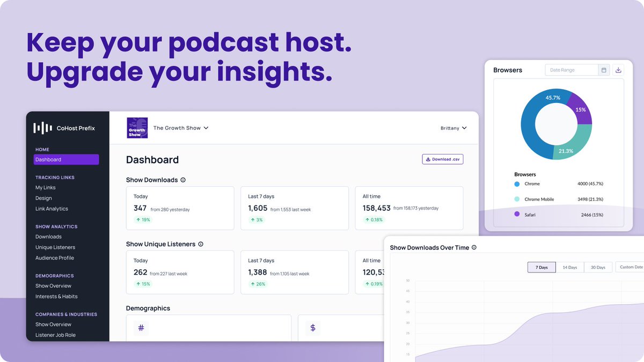Click the 15% increase badge under listeners
The width and height of the screenshot is (644, 362).
point(143,284)
